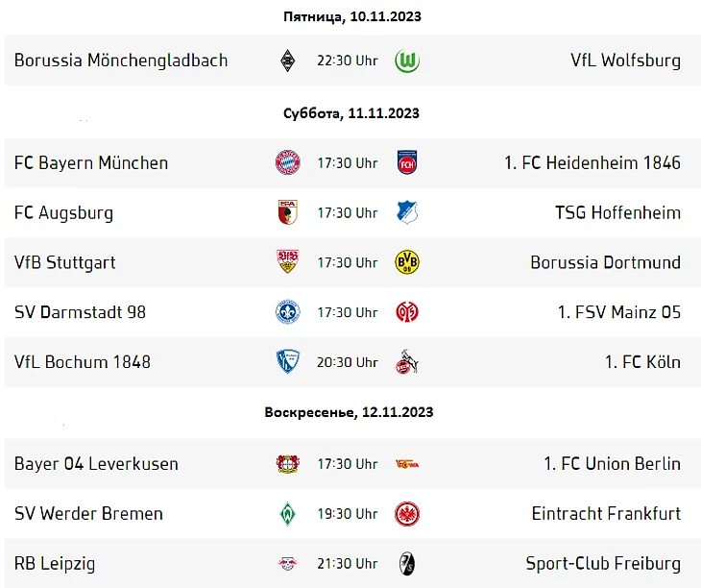Image resolution: width=701 pixels, height=588 pixels.
Task: Click the VfL Wolfsburg green logo
Action: pos(407,61)
